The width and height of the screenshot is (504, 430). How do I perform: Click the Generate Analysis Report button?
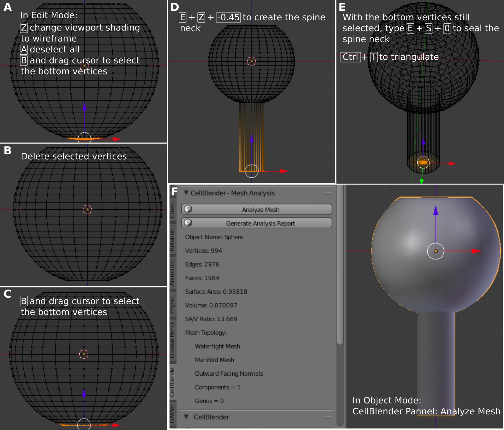pos(260,223)
